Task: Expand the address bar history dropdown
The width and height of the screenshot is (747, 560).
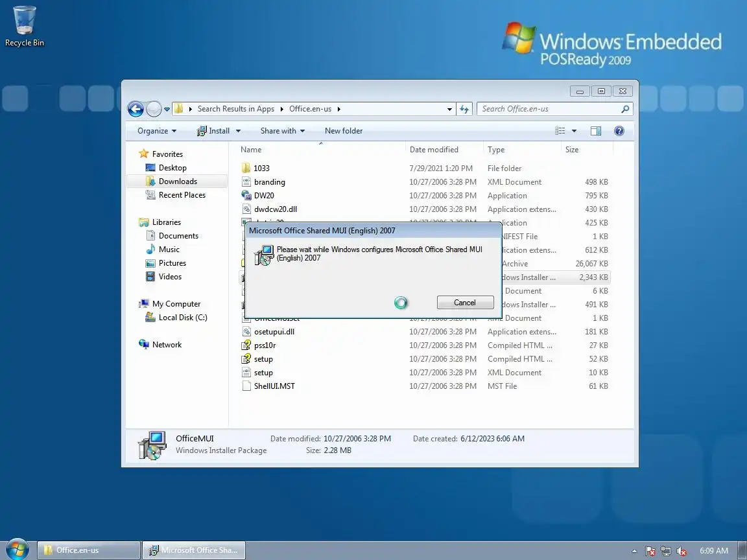Action: [x=449, y=109]
